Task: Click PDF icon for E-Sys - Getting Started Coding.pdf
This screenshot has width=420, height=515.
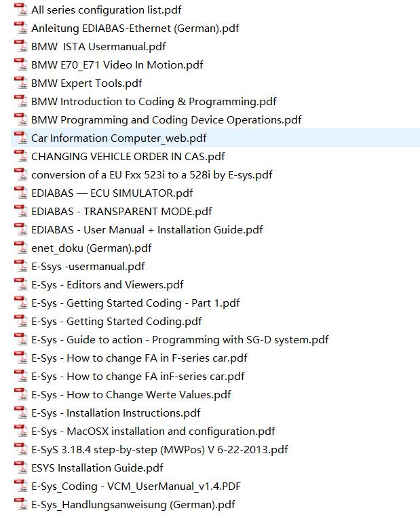Action: [20, 321]
